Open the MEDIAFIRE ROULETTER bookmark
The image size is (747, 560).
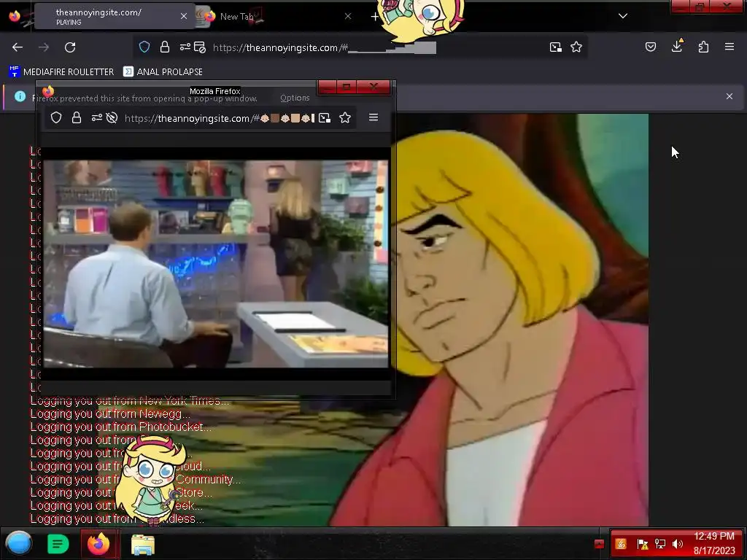pos(61,72)
